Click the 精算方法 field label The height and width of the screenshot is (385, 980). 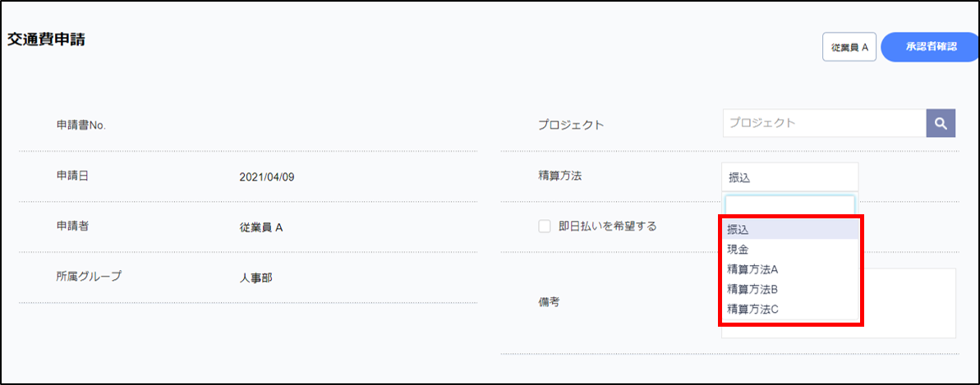point(559,175)
